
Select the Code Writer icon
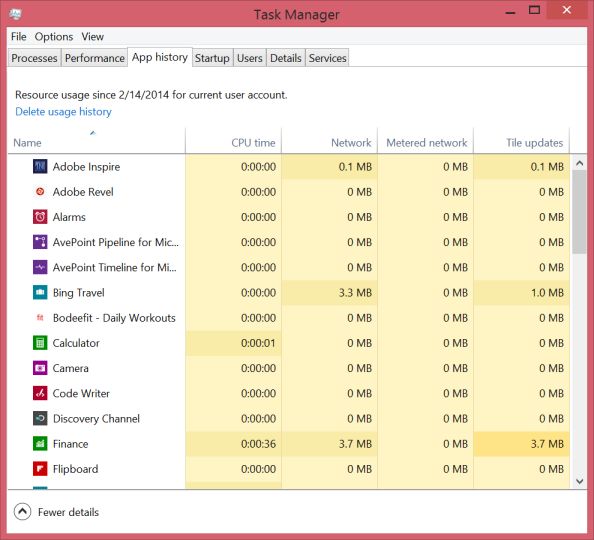[40, 393]
